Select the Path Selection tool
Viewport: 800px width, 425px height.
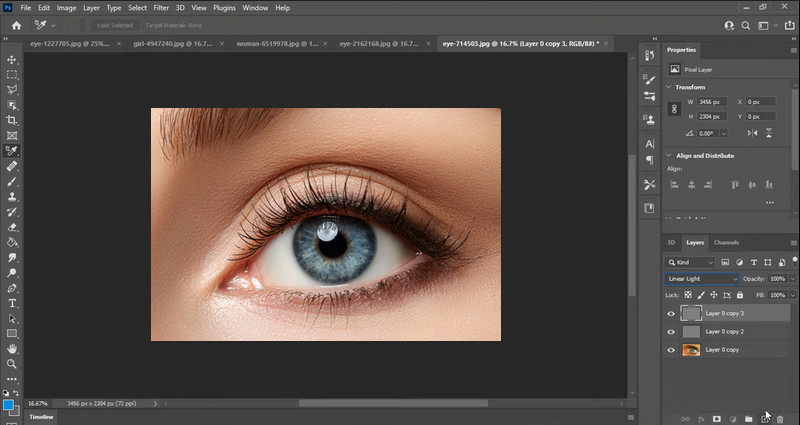point(12,319)
